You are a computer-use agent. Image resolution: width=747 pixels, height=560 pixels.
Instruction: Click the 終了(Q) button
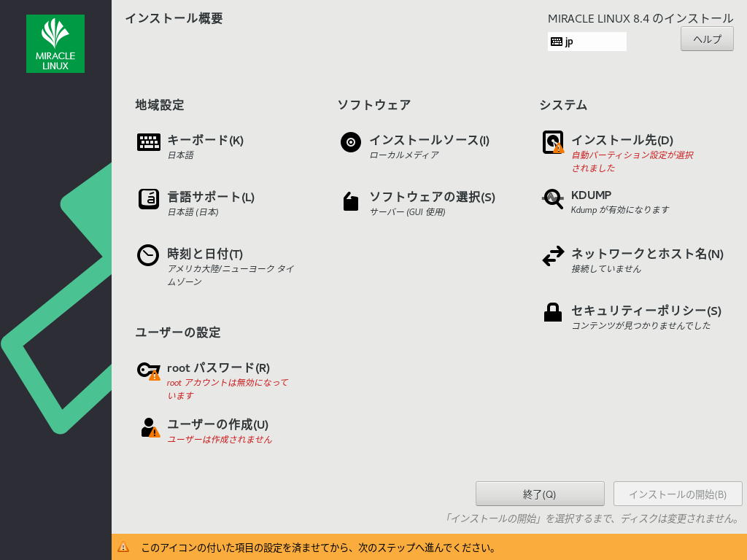pyautogui.click(x=540, y=494)
